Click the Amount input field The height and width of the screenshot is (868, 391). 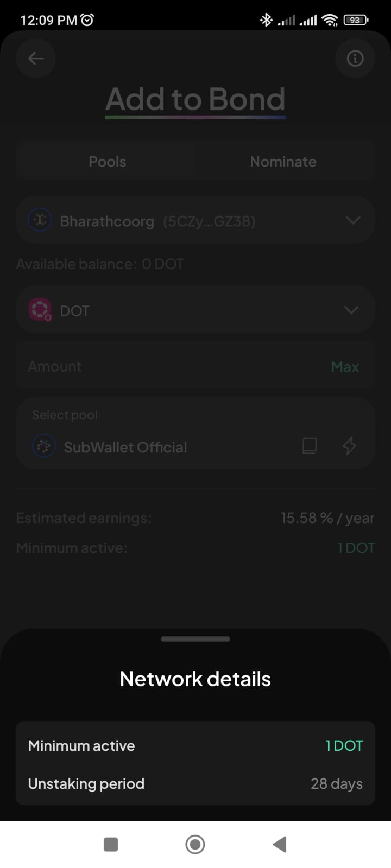(x=163, y=367)
